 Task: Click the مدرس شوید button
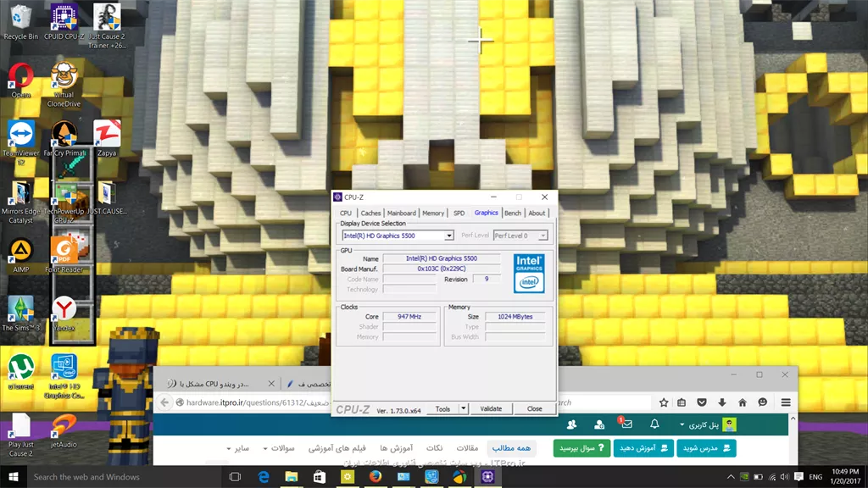point(706,448)
